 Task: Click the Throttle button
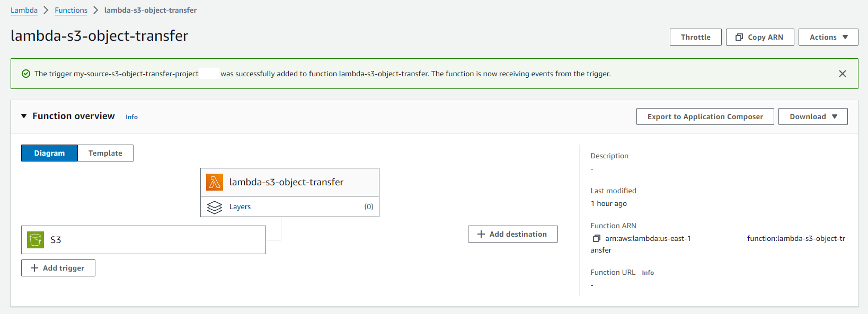696,37
